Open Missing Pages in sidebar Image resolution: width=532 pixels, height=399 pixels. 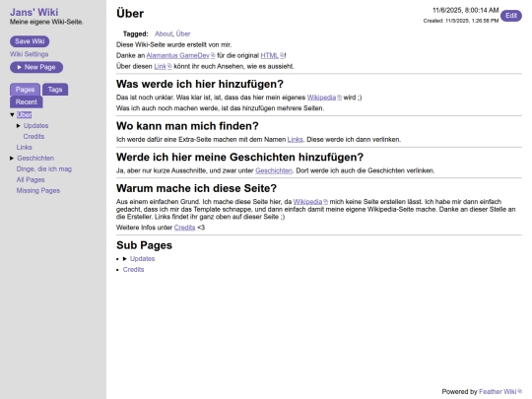(38, 191)
